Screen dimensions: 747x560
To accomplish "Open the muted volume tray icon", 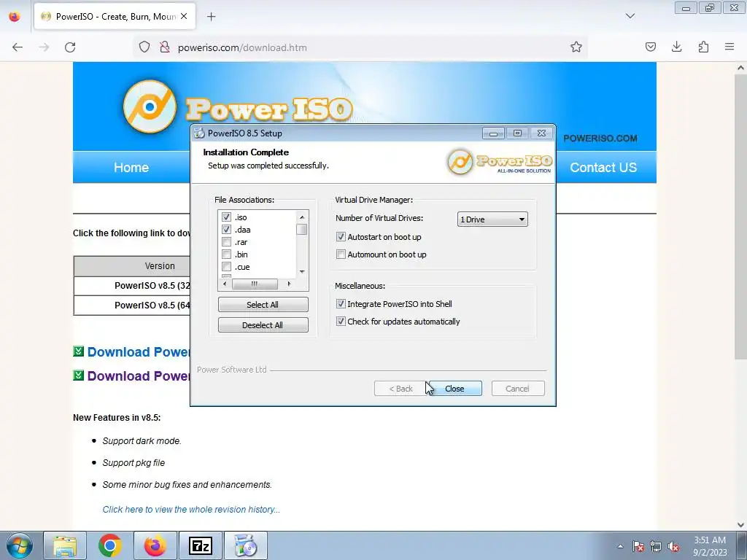I will (673, 546).
